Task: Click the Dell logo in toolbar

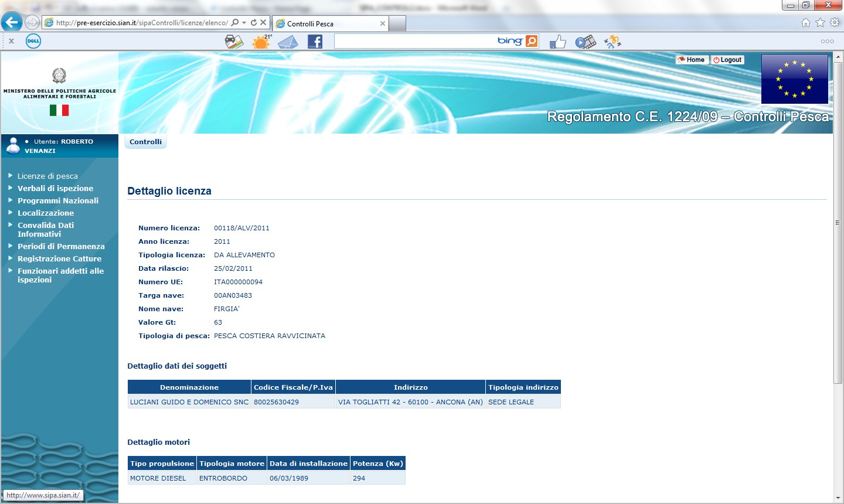Action: point(33,41)
